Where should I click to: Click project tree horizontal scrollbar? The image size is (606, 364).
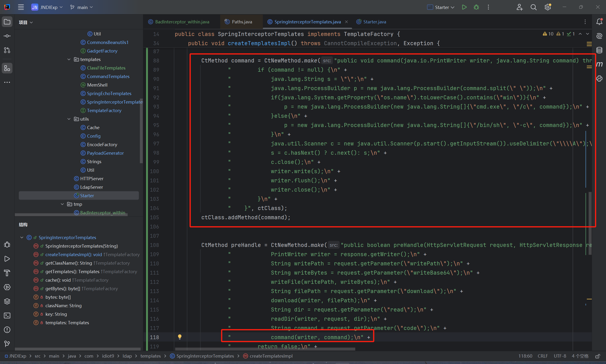pyautogui.click(x=71, y=215)
